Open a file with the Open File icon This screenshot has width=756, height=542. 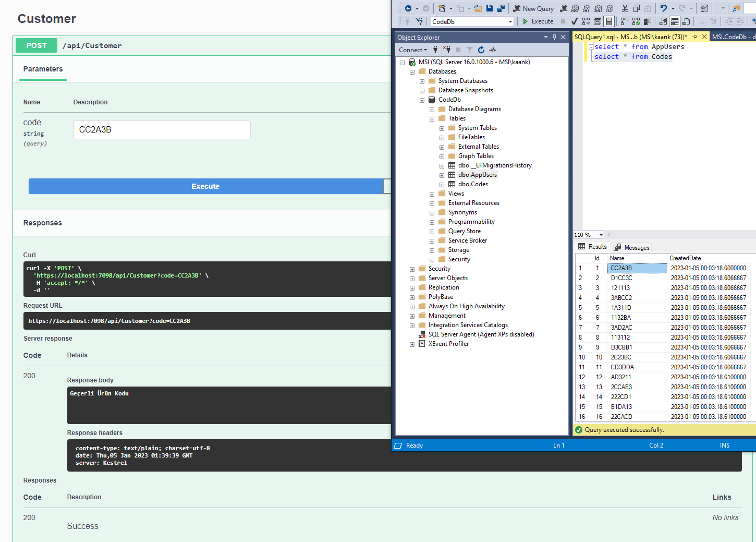(x=478, y=8)
